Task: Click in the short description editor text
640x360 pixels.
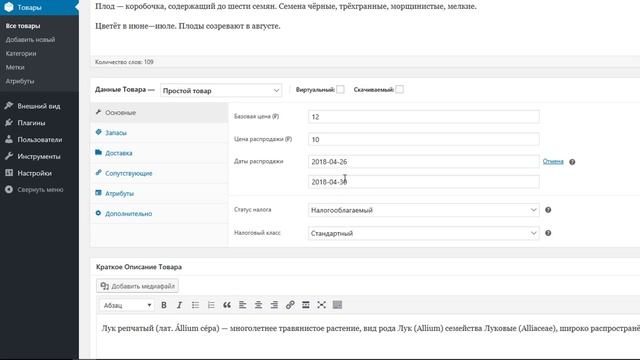Action: [x=369, y=329]
